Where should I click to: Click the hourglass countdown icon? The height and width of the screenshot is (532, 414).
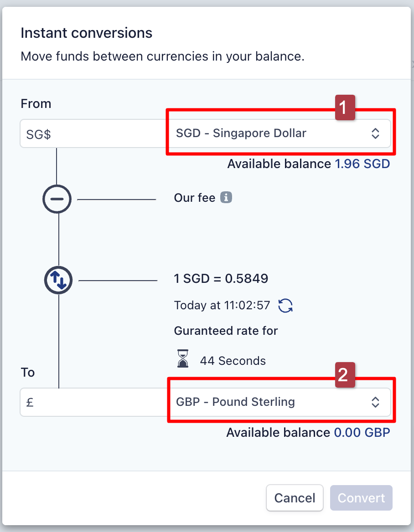pyautogui.click(x=182, y=360)
